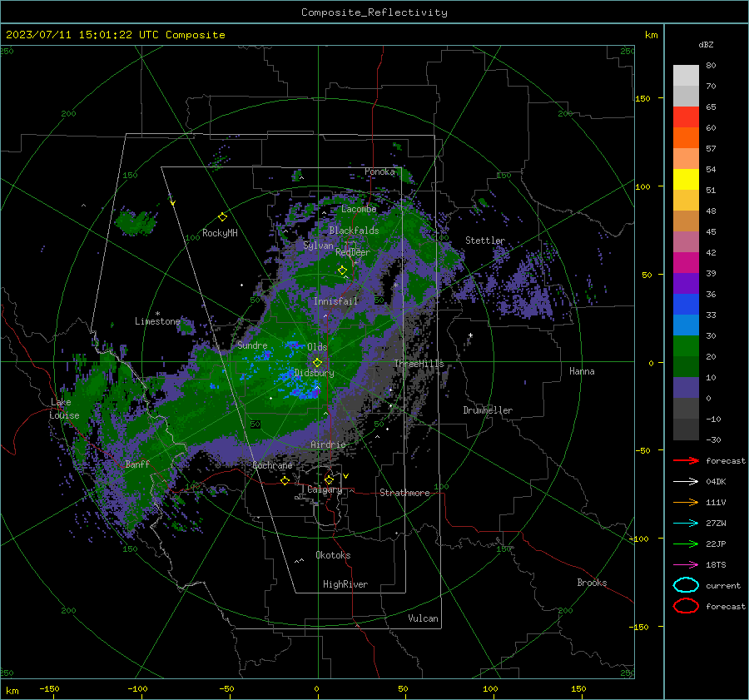Click the Brooks label
The height and width of the screenshot is (700, 749).
592,583
